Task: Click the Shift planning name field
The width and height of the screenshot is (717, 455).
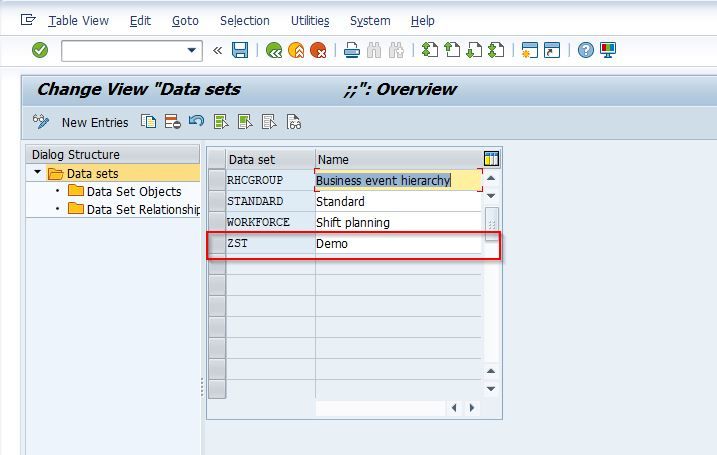Action: [x=398, y=222]
